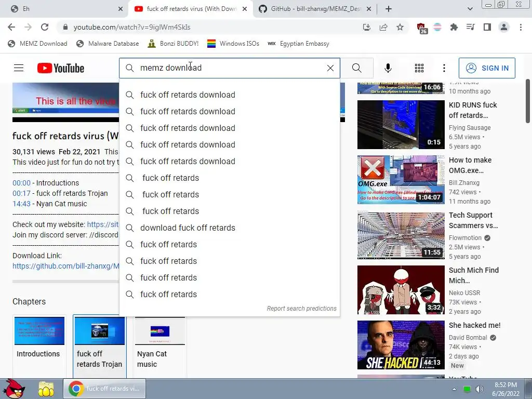Image resolution: width=532 pixels, height=399 pixels.
Task: Click the volume speaker tray icon
Action: [480, 389]
